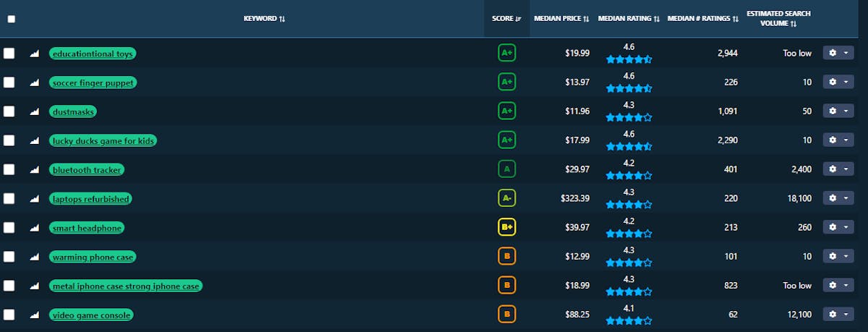Open trend chart for bluetooth tracker
This screenshot has height=332, width=868.
pos(34,169)
